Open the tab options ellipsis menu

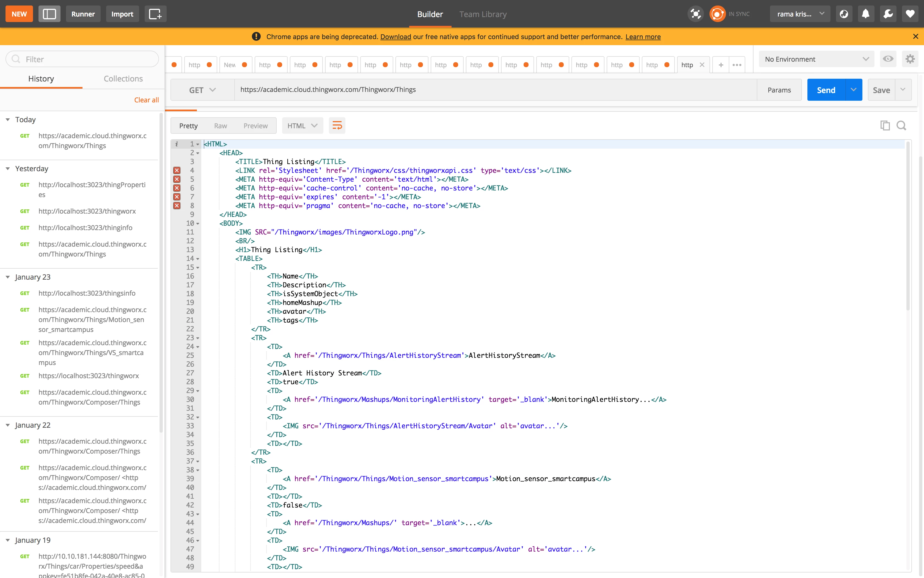click(737, 65)
